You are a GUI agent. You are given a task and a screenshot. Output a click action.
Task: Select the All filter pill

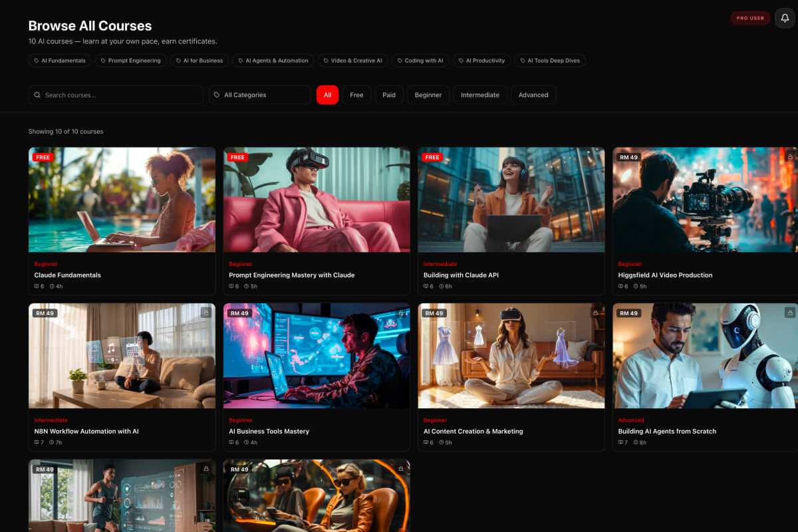pyautogui.click(x=327, y=95)
